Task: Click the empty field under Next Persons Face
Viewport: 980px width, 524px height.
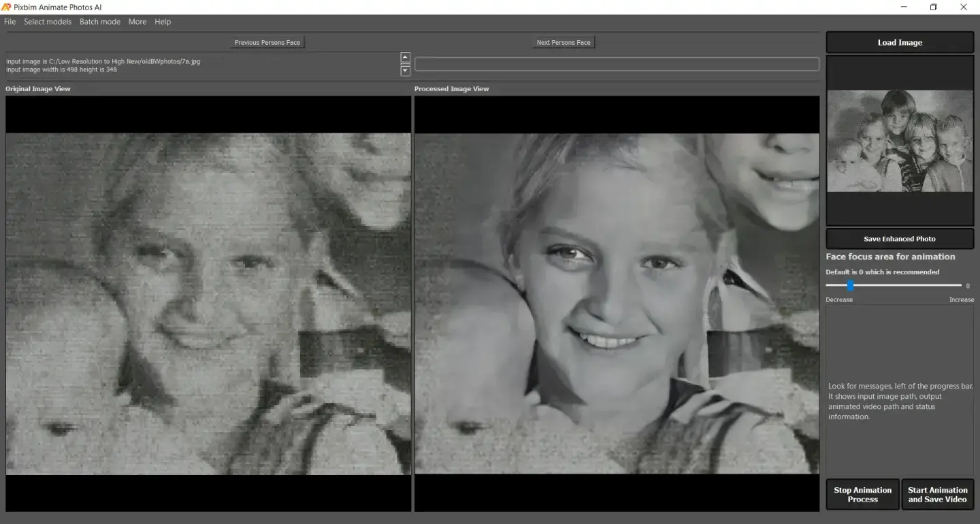Action: pyautogui.click(x=617, y=63)
